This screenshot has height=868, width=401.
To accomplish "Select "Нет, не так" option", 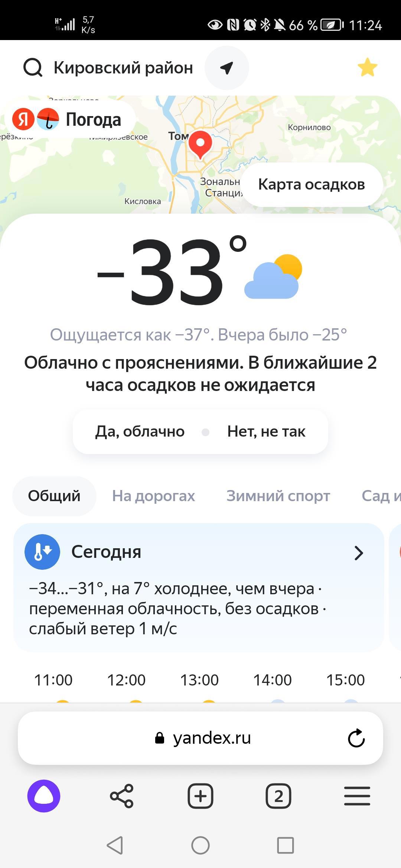I will click(266, 431).
